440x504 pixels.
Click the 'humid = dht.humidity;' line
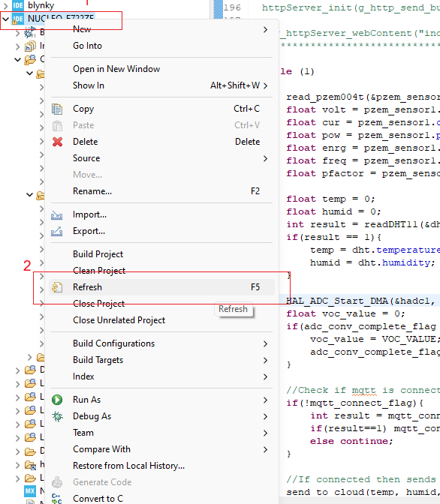click(x=372, y=263)
